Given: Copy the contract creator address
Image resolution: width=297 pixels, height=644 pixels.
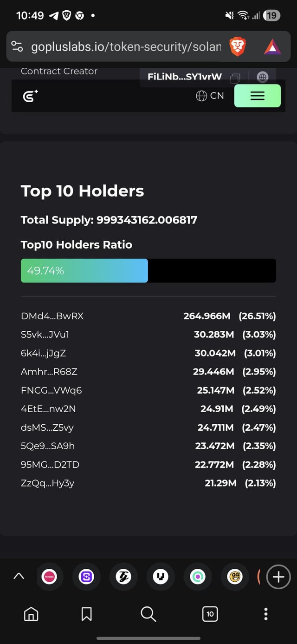Looking at the screenshot, I should 235,78.
